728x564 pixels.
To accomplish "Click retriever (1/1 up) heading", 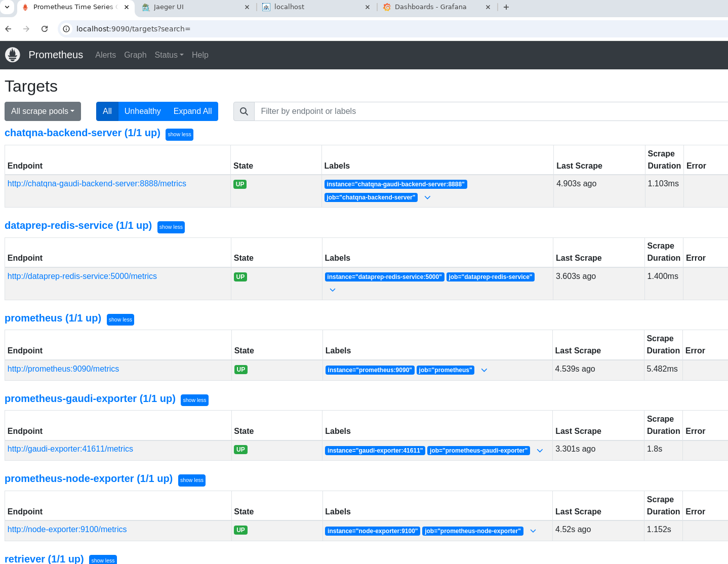I will pos(44,559).
